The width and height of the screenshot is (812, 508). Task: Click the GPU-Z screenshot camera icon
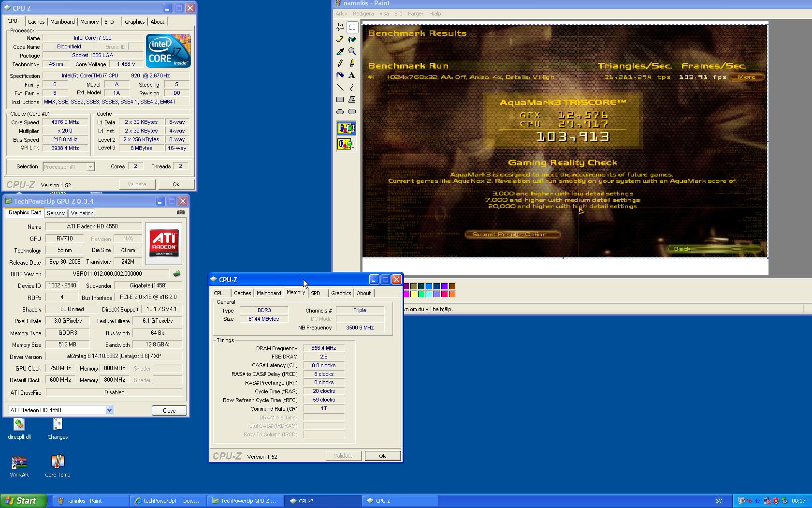click(181, 212)
